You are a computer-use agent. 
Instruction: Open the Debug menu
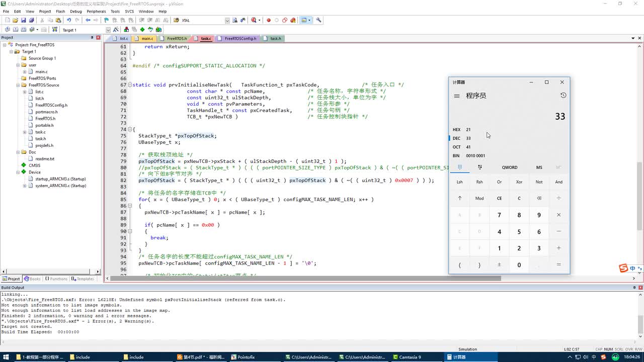point(76,11)
